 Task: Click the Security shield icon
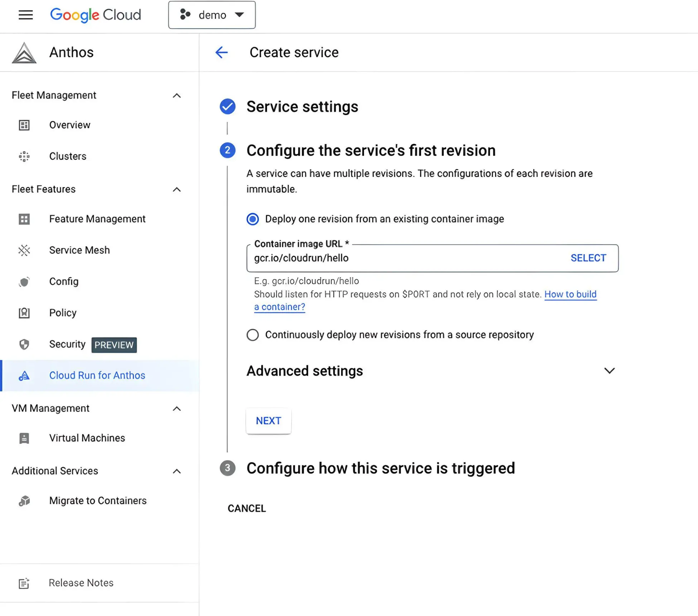pos(24,344)
